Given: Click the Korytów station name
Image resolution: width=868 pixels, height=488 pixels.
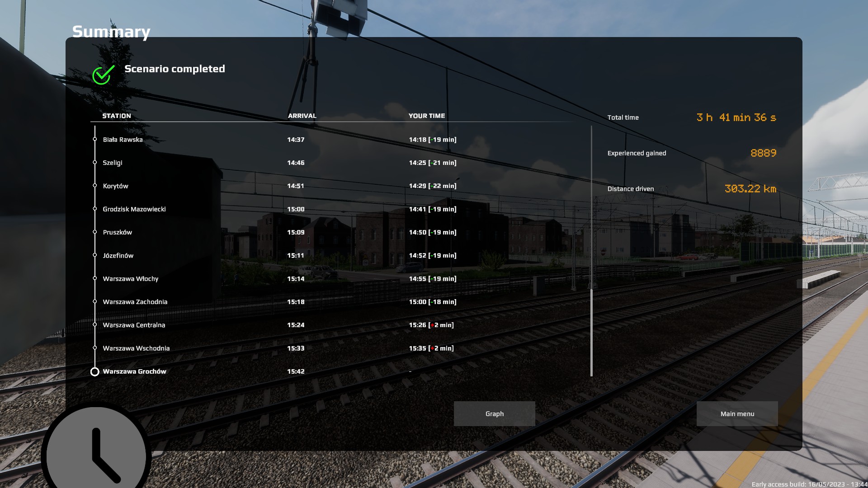Looking at the screenshot, I should (x=115, y=186).
